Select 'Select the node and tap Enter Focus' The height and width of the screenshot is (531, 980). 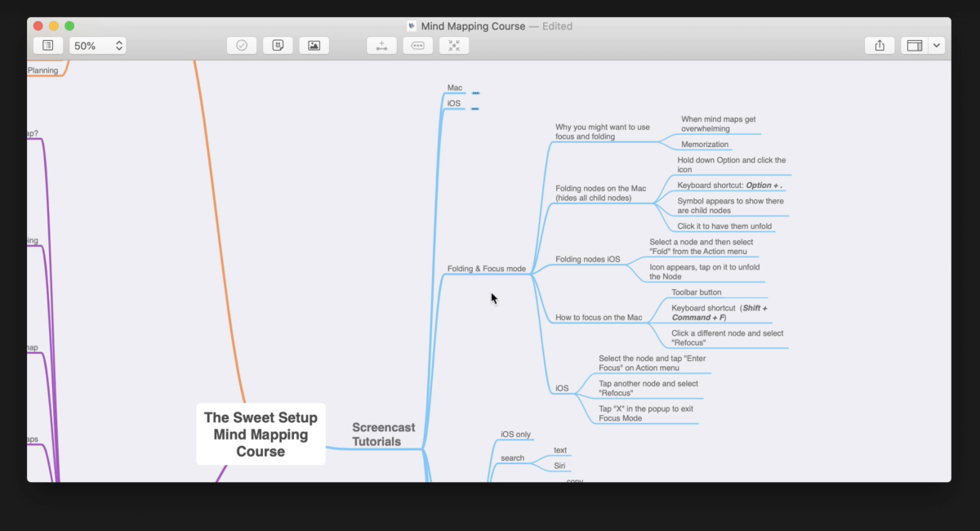click(652, 363)
